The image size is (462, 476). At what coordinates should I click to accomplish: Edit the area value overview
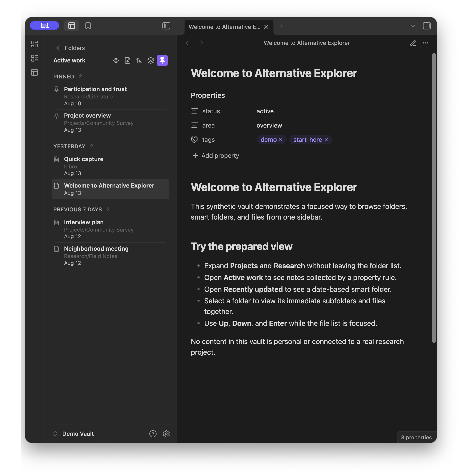269,125
